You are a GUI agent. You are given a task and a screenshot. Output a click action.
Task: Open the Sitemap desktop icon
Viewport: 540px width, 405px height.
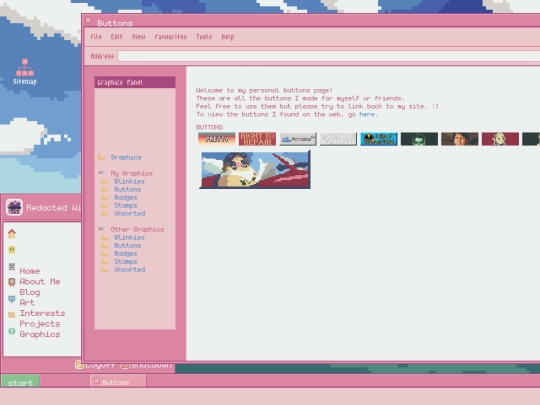click(24, 72)
